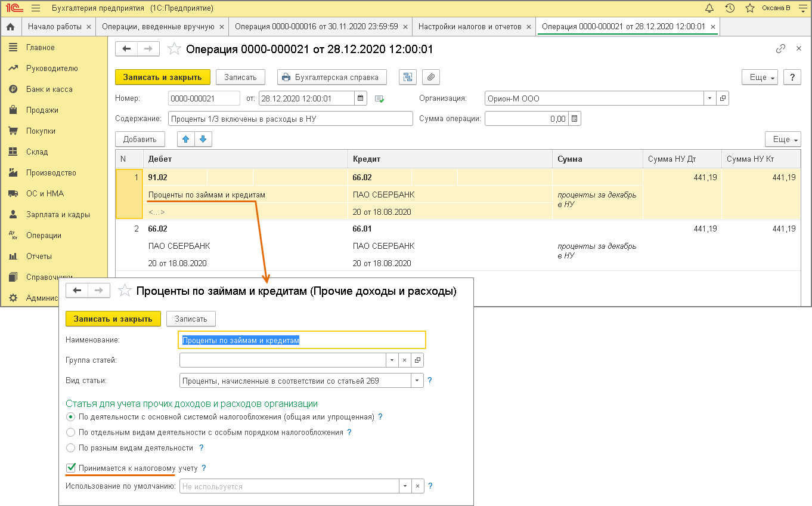
Task: Open the notifications bell icon
Action: click(x=709, y=8)
